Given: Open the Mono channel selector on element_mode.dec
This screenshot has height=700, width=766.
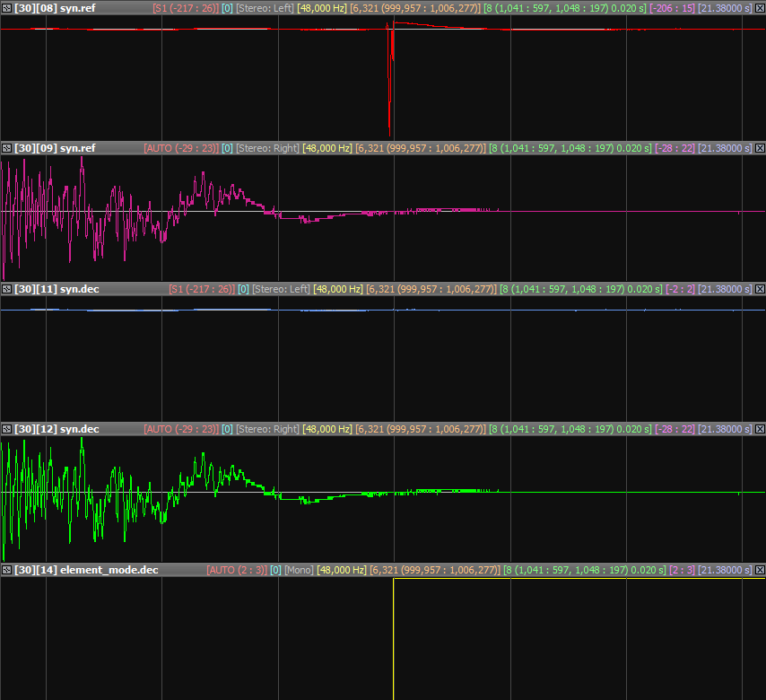Looking at the screenshot, I should click(x=299, y=570).
